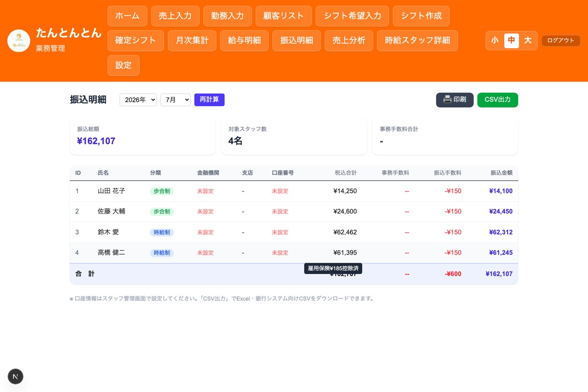The image size is (588, 392).
Task: Go to ホーム page
Action: click(127, 16)
